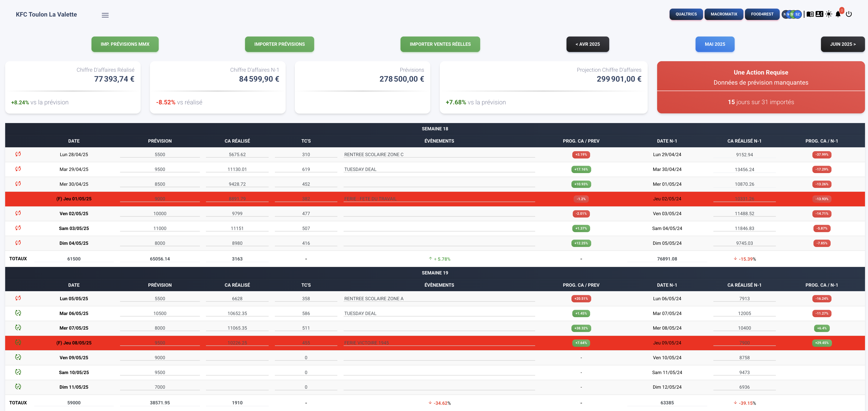The width and height of the screenshot is (868, 411).
Task: Open the hamburger menu next to KFC Toulon La Valette
Action: coord(105,15)
